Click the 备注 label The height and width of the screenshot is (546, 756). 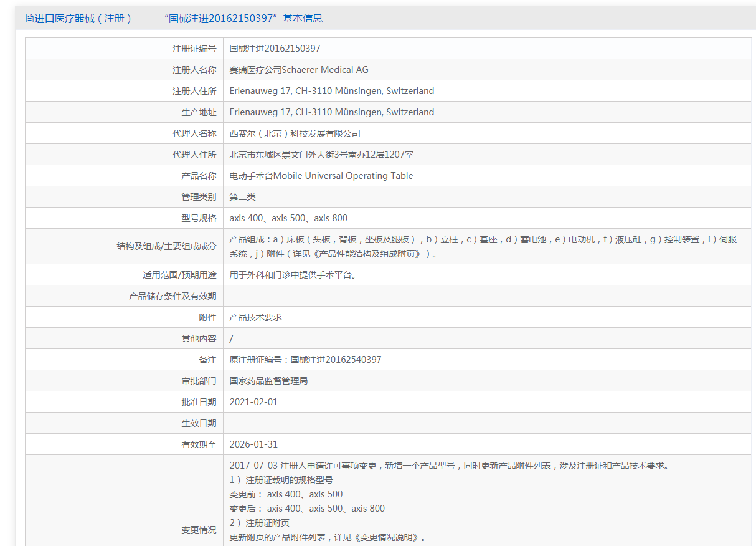coord(207,360)
